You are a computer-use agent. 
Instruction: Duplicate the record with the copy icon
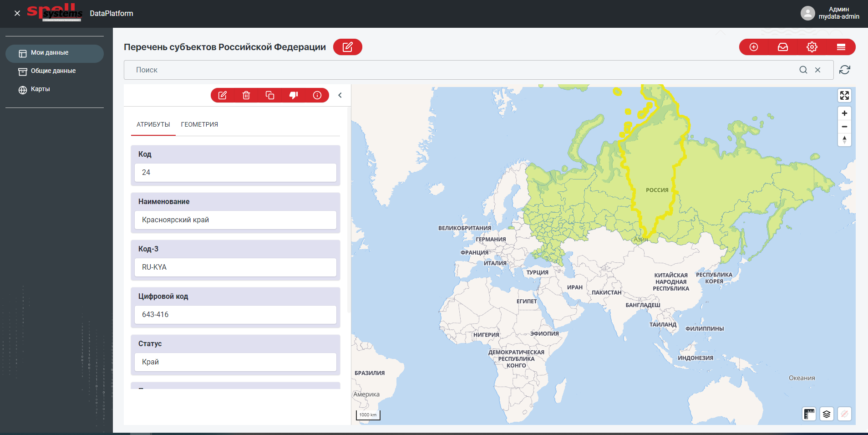[270, 95]
